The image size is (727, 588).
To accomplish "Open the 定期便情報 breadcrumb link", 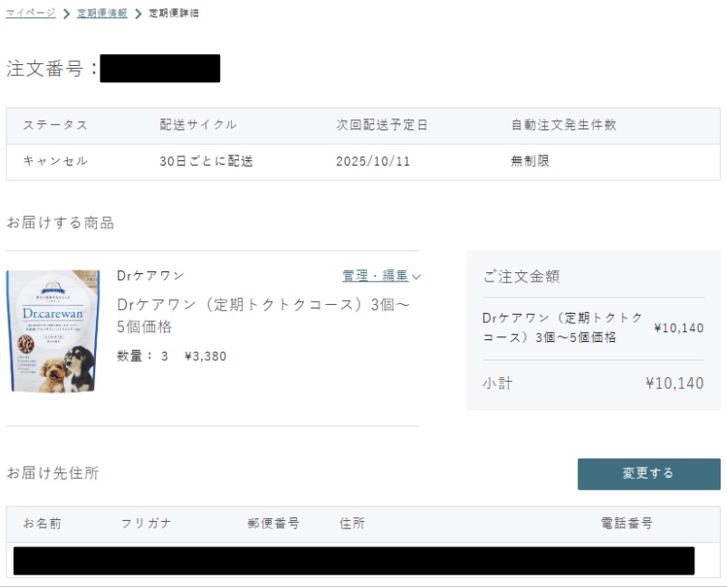I will [101, 14].
